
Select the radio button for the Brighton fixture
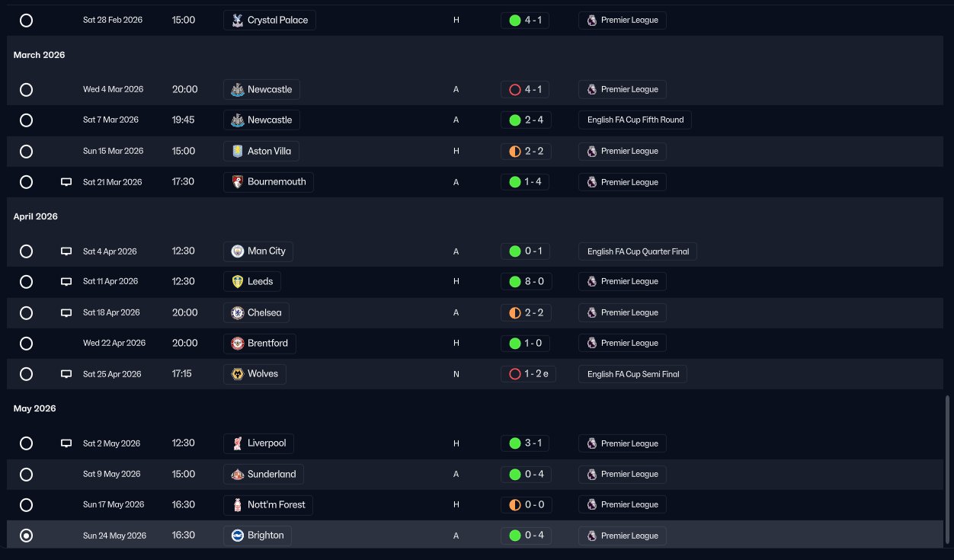(26, 536)
